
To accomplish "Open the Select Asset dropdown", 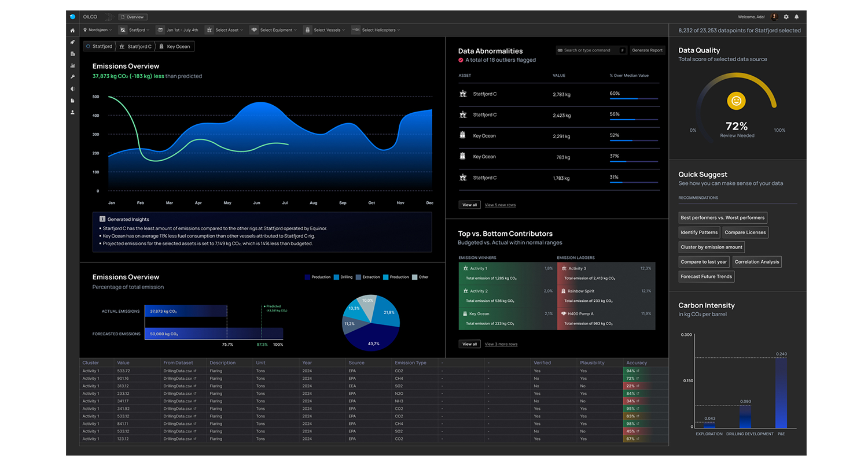I will coord(226,30).
